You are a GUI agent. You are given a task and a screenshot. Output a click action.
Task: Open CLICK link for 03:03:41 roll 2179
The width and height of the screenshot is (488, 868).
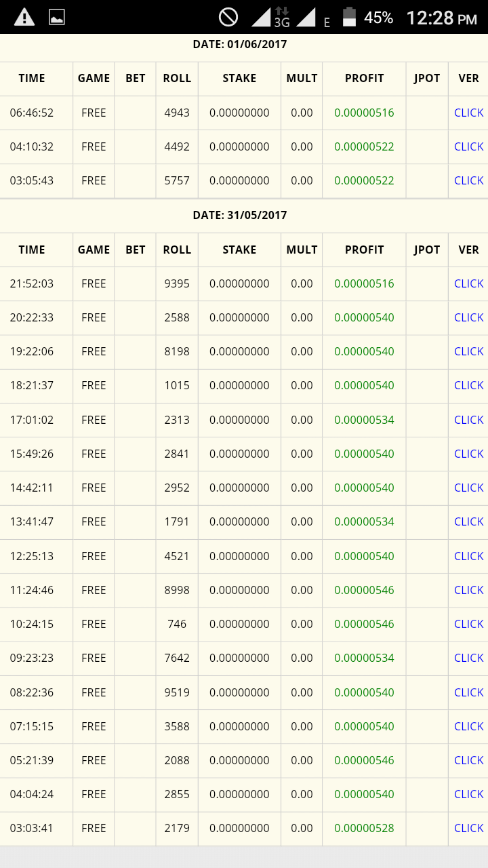468,828
